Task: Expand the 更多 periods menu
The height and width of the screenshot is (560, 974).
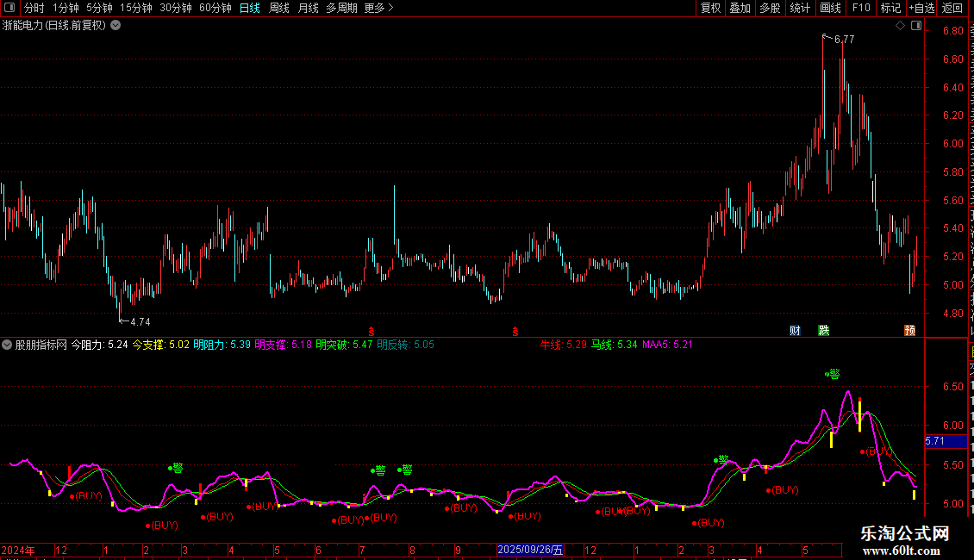Action: [378, 8]
